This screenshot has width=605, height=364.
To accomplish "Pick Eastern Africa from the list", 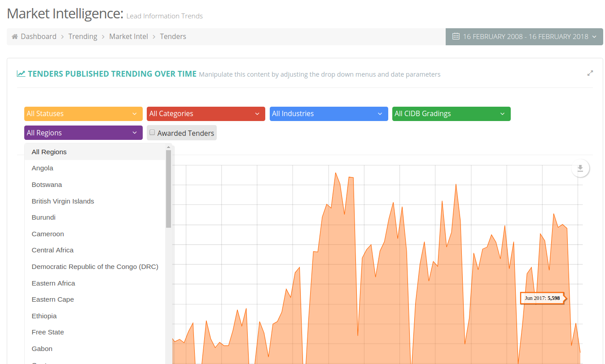I will (95, 283).
